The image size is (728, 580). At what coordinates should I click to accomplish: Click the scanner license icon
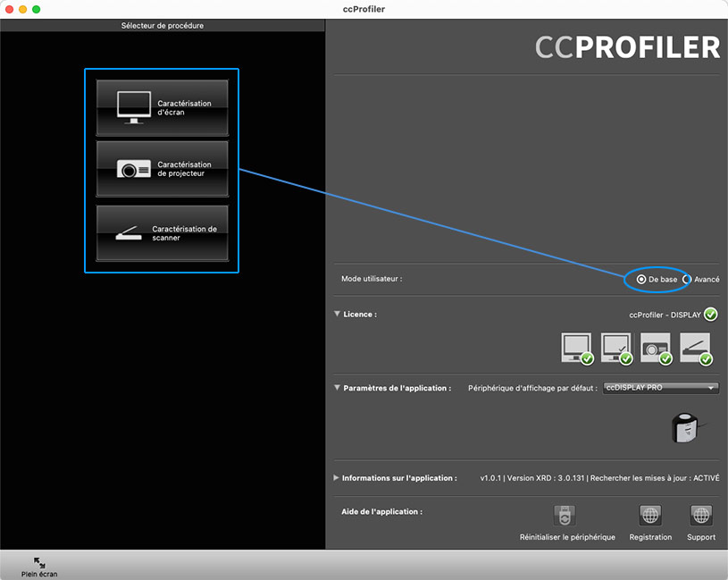click(x=696, y=349)
